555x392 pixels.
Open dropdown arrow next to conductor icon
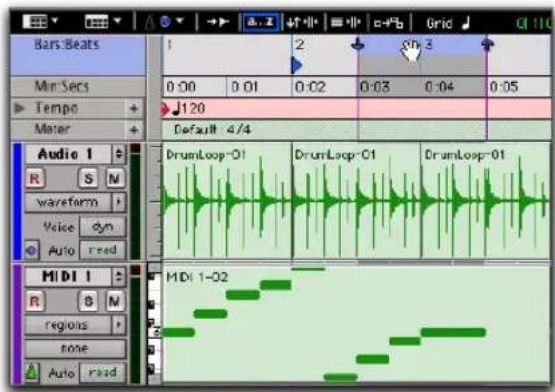pos(179,21)
